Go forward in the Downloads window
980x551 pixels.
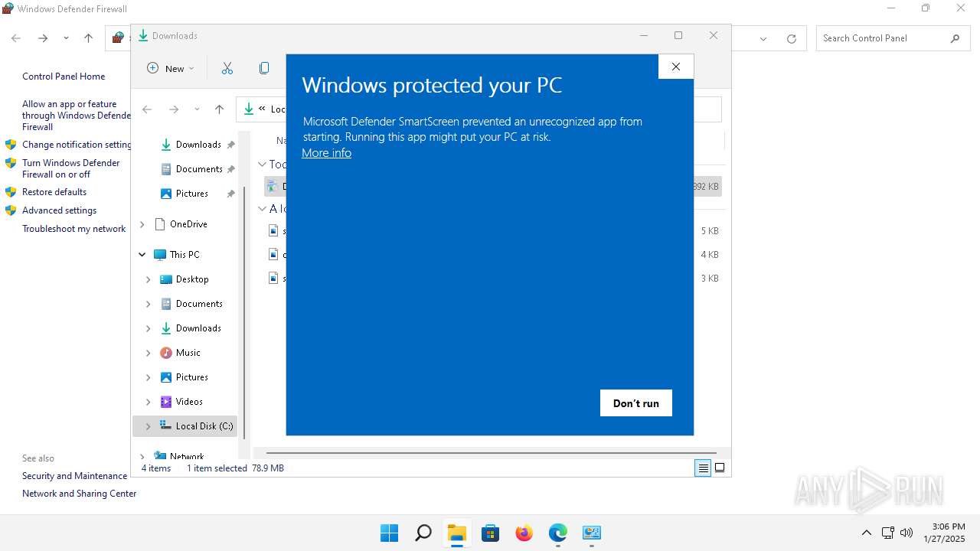tap(174, 109)
